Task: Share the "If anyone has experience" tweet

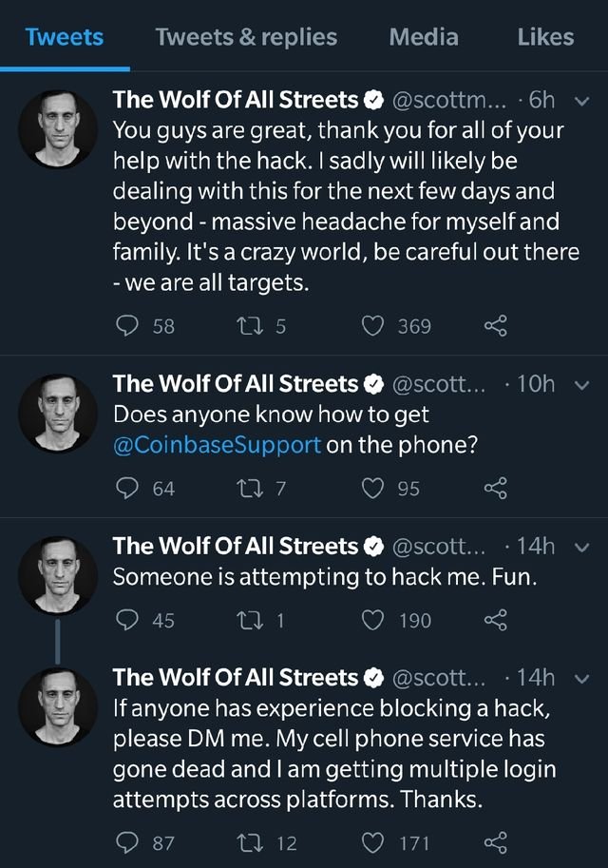Action: (x=496, y=842)
